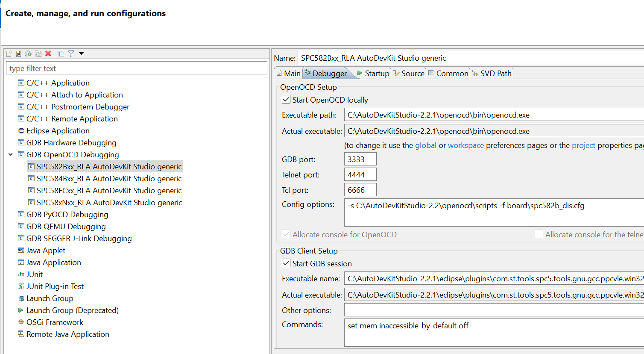Screen dimensions: 644x354
Task: Delete the selected launch configuration
Action: [48, 53]
